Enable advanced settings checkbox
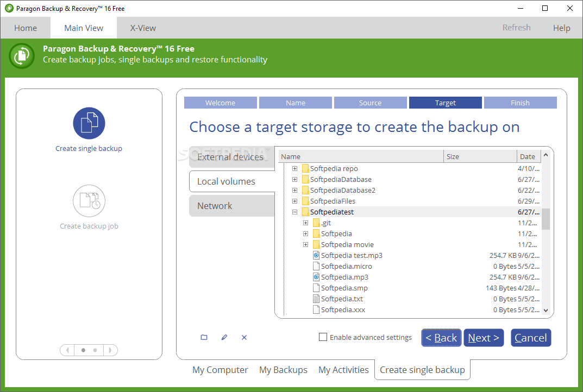 pyautogui.click(x=323, y=337)
